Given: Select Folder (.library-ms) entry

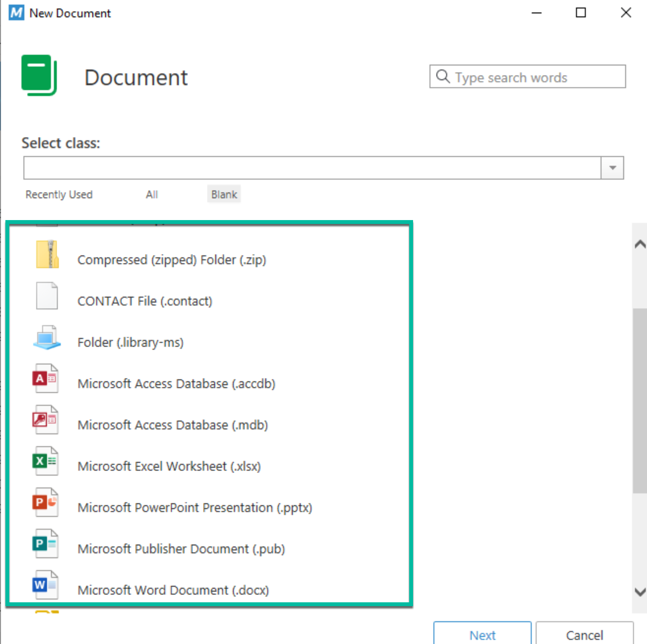Looking at the screenshot, I should tap(130, 342).
